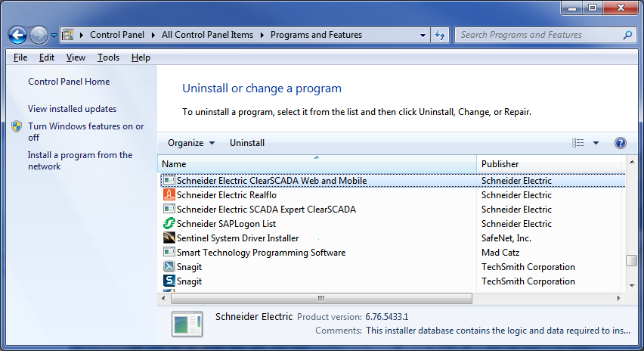Open View installed updates link
Screen dimensions: 644x351
pos(73,109)
